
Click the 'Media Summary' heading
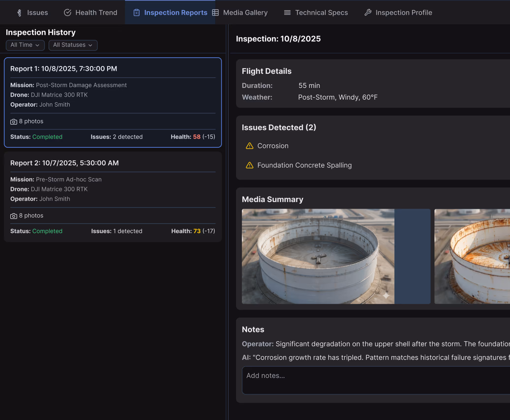(x=272, y=199)
